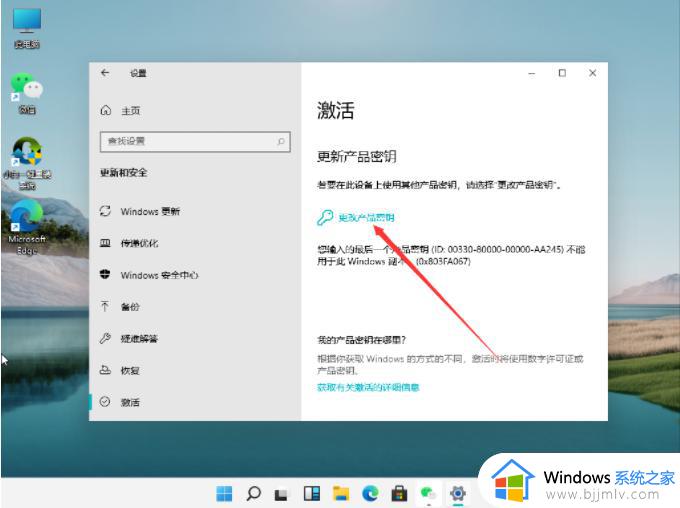Click the checkmark icon for 激活
This screenshot has height=508, width=680.
(x=105, y=402)
